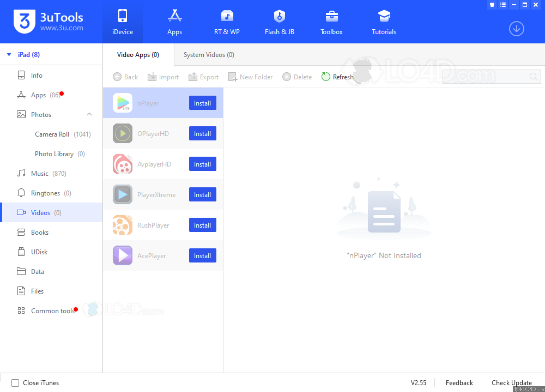
Task: Open Info in the sidebar
Action: click(x=51, y=75)
